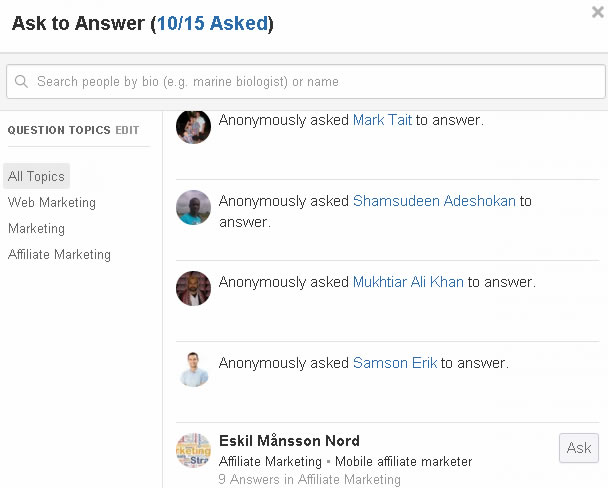Open the 10/15 Asked link
The height and width of the screenshot is (488, 608).
212,23
